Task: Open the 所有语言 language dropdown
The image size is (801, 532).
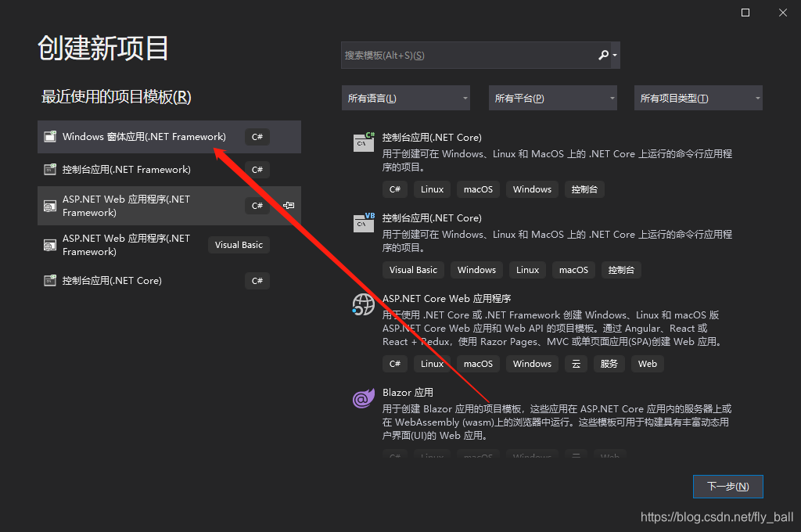Action: (x=406, y=98)
